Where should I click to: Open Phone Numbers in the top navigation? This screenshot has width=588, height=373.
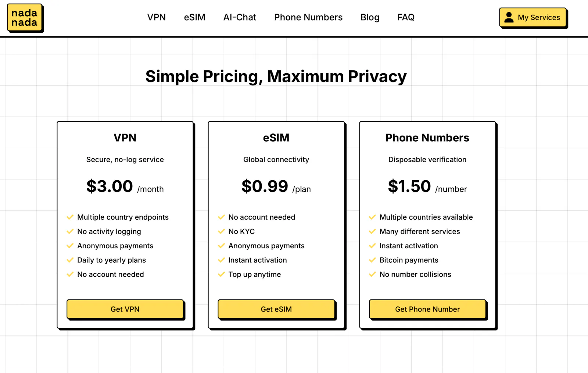coord(308,17)
